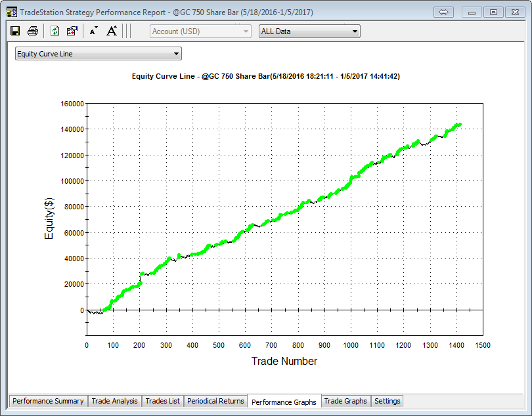The image size is (532, 416).
Task: Click the TradeStation icon in title bar
Action: 11,12
